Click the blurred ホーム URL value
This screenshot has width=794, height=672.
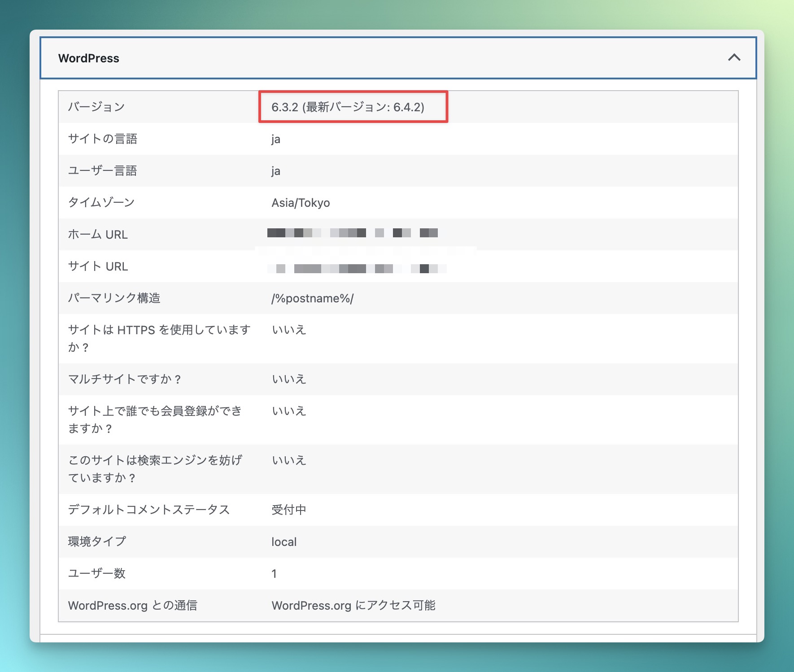point(353,233)
